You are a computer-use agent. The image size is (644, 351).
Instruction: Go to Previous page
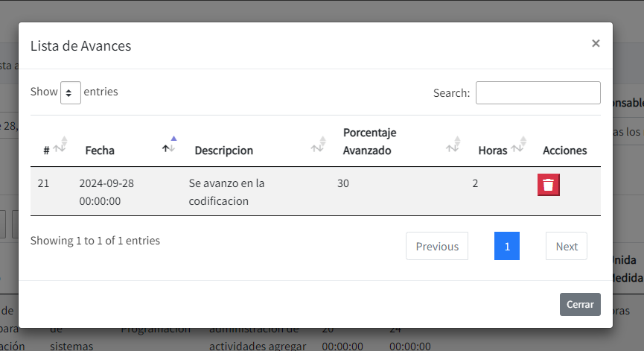pyautogui.click(x=436, y=247)
